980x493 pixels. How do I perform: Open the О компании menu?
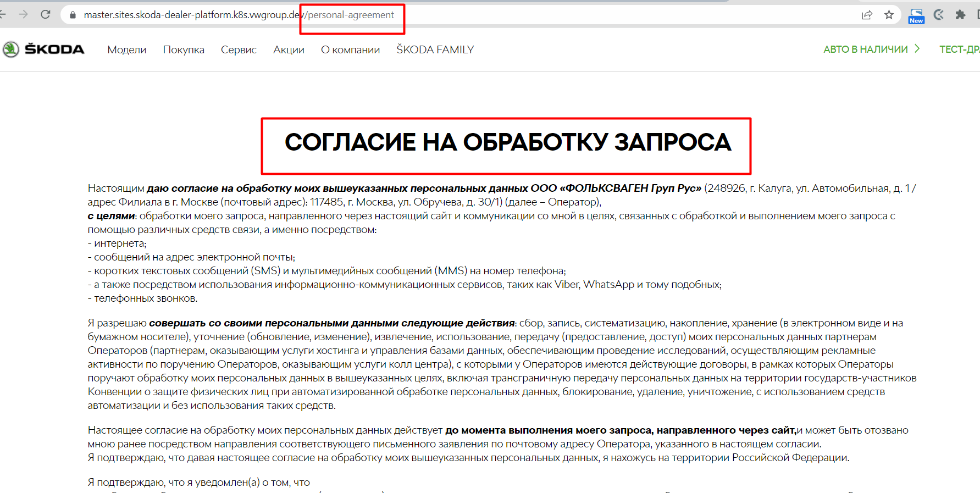coord(351,49)
